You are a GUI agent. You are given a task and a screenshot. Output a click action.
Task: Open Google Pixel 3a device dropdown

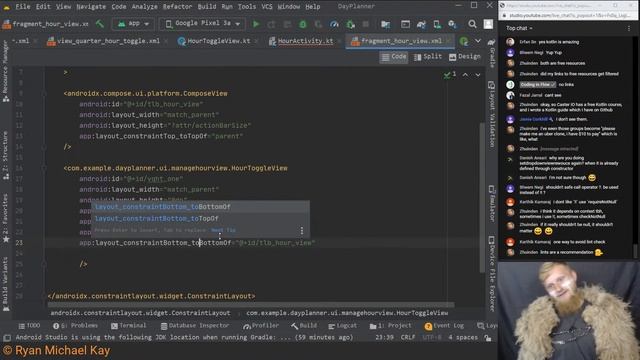click(x=202, y=24)
